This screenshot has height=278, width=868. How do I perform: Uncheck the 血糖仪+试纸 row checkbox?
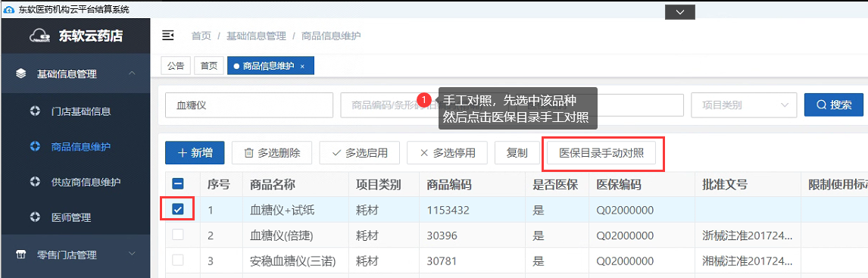tap(178, 209)
